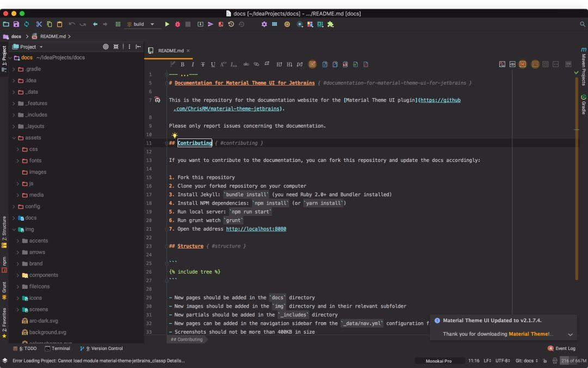Open the http://localhost:8080 link in the editor
Screen dimensions: 588x368
tap(256, 229)
